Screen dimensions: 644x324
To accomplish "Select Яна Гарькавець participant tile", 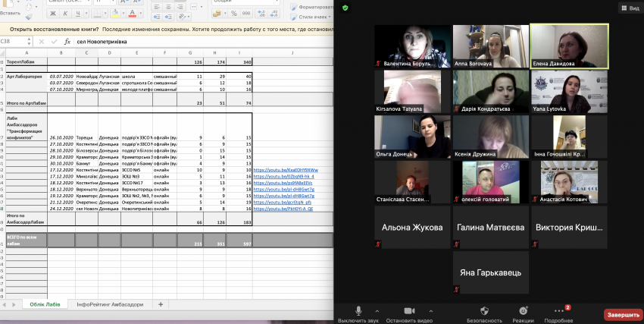I will click(x=491, y=272).
